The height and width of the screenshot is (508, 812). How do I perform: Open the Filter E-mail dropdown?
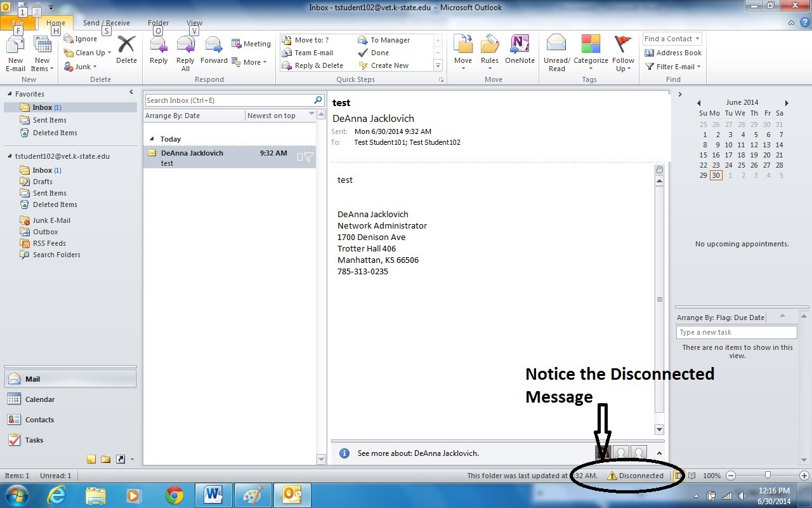point(673,67)
